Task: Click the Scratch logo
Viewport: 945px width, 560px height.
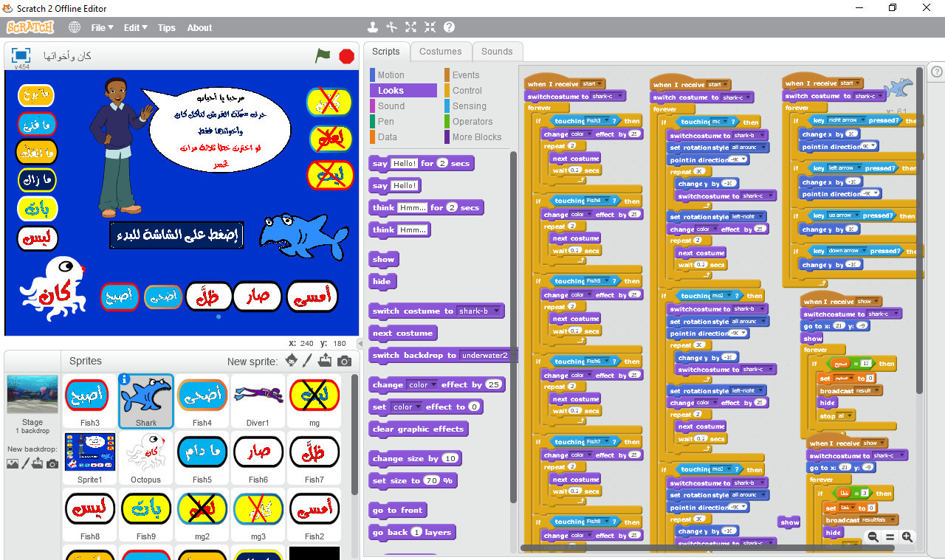Action: [30, 27]
